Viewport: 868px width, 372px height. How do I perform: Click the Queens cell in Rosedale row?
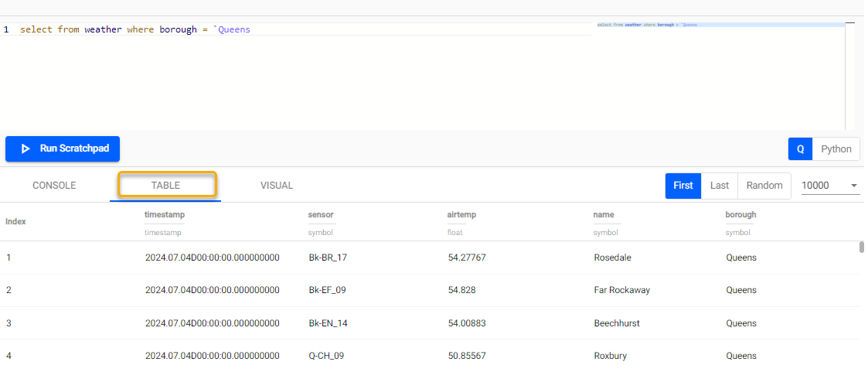pyautogui.click(x=741, y=258)
